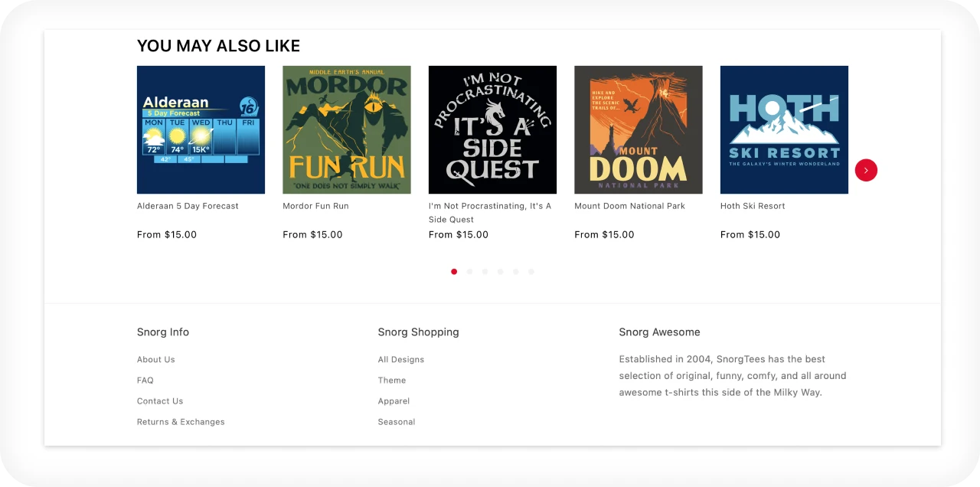Click the price under the Side Quest shirt
This screenshot has width=980, height=487.
[459, 235]
